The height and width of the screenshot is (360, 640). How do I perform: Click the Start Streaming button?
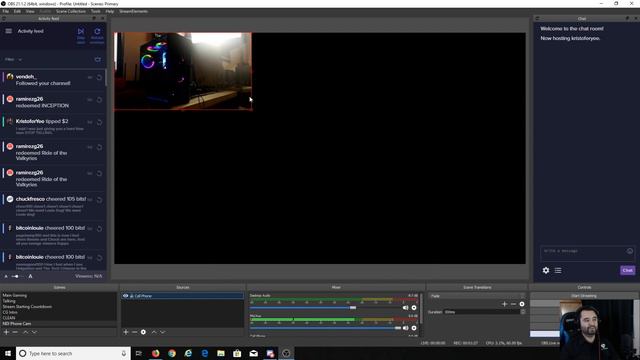(584, 296)
